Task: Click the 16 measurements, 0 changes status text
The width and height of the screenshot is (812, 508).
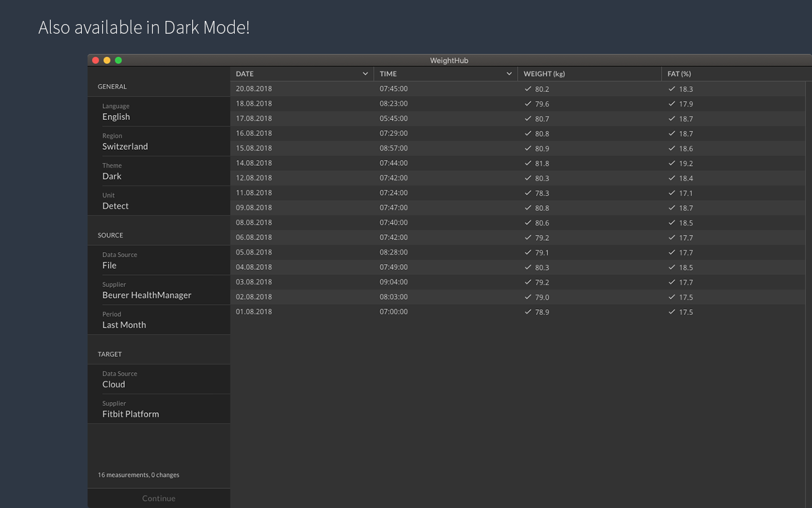Action: click(x=138, y=475)
